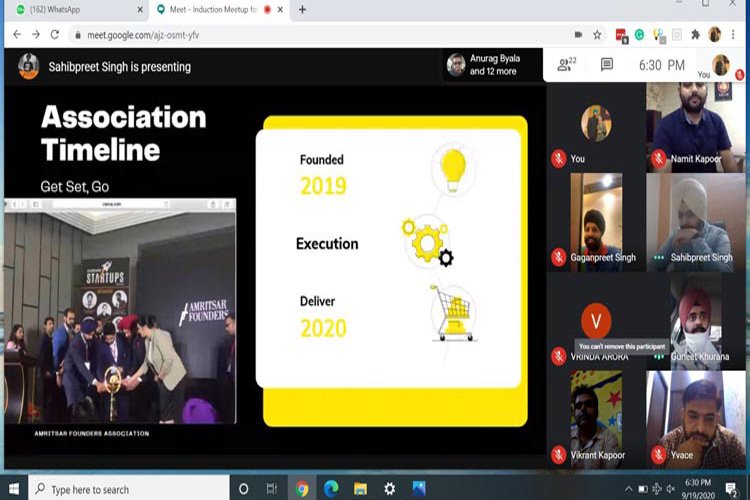
Task: Select the Meet Induction Meetup tab
Action: click(x=219, y=10)
